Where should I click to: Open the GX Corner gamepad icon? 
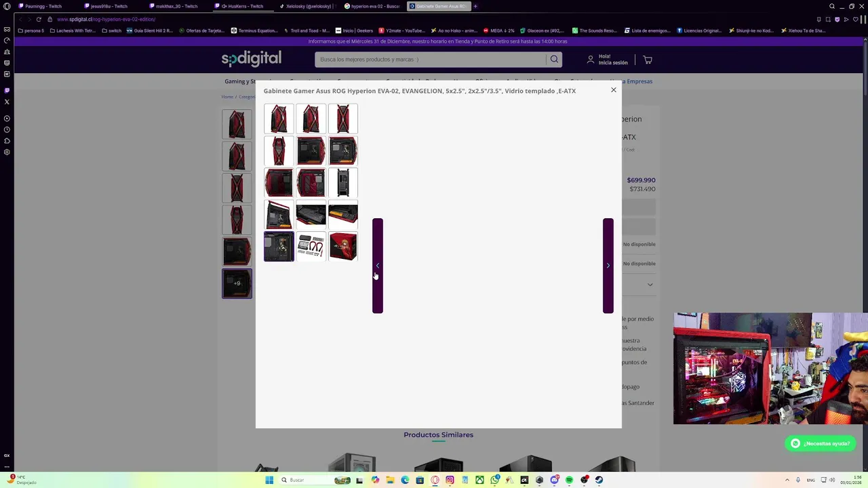[7, 30]
